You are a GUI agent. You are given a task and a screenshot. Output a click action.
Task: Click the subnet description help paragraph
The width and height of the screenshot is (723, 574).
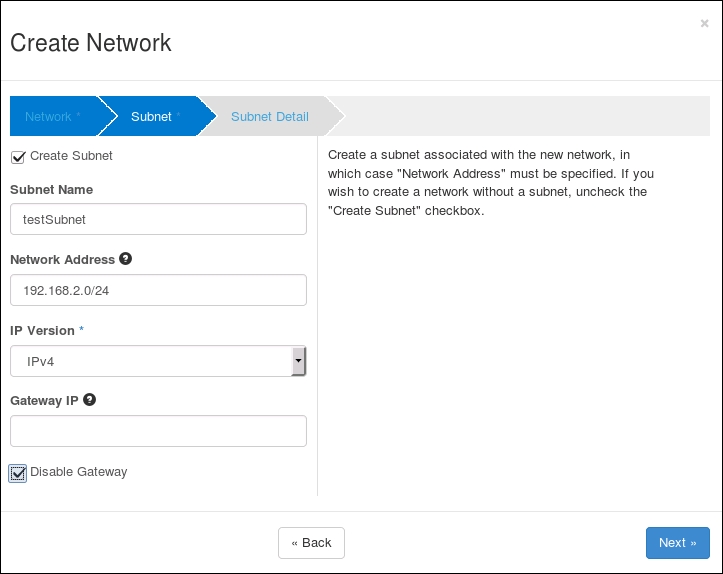pos(488,183)
